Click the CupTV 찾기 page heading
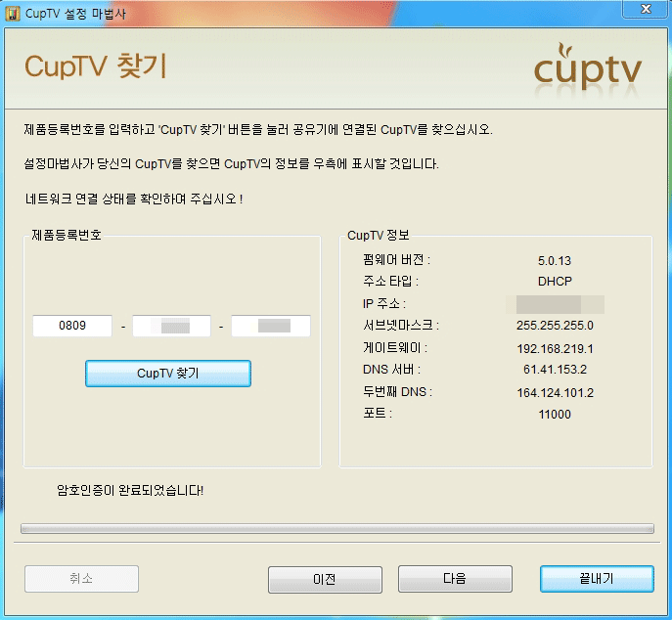The height and width of the screenshot is (620, 672). coord(96,66)
